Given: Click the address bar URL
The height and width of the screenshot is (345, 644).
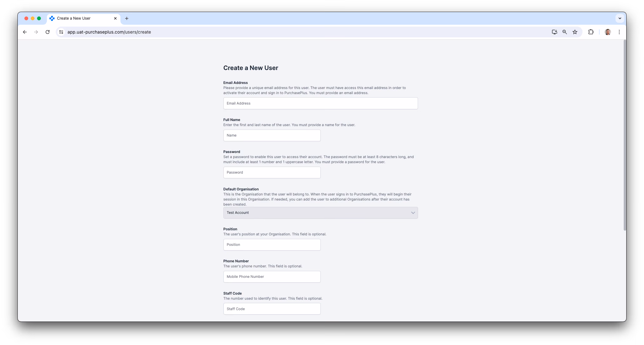Looking at the screenshot, I should tap(109, 32).
